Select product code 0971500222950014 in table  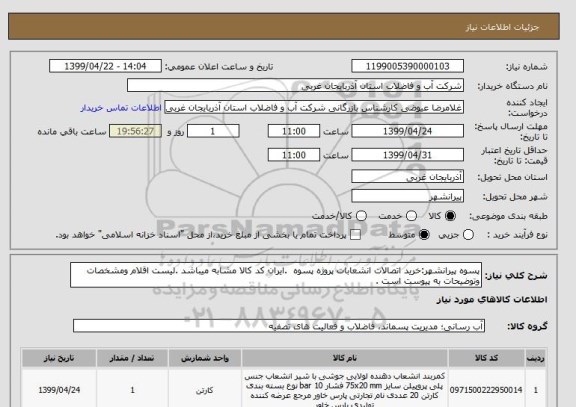(x=486, y=390)
